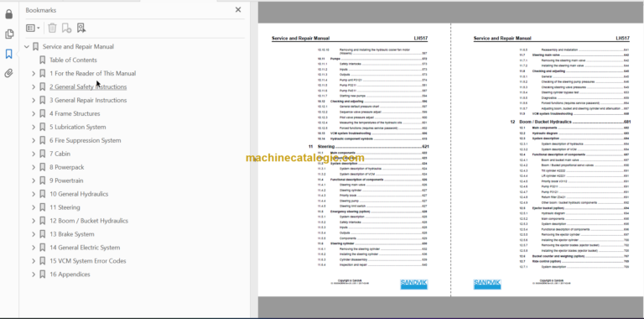Close the Bookmarks panel
Viewport: 644px width, 319px height.
coord(238,10)
